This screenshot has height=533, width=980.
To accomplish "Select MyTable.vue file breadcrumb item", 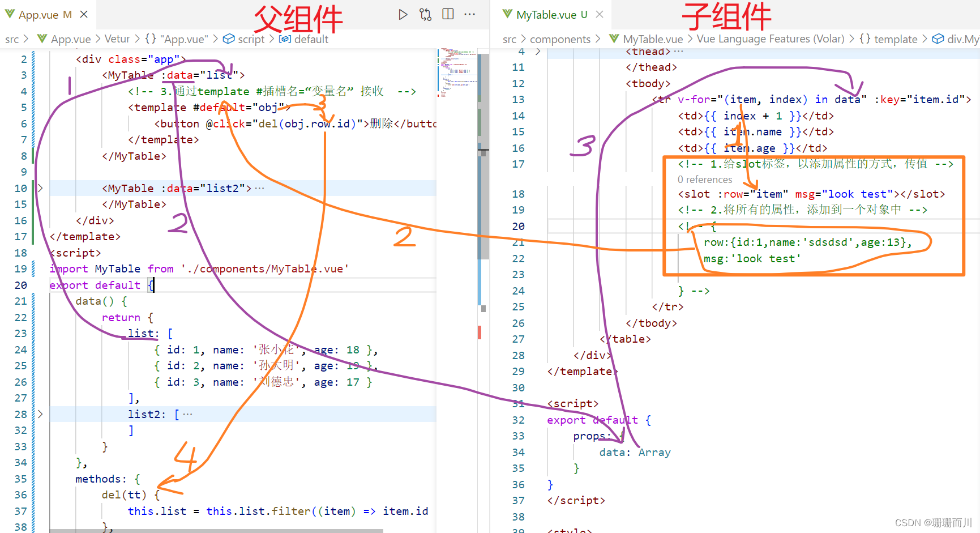I will point(653,39).
